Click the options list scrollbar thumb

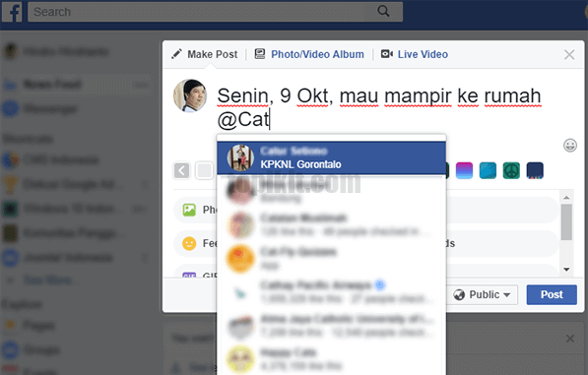[x=566, y=222]
